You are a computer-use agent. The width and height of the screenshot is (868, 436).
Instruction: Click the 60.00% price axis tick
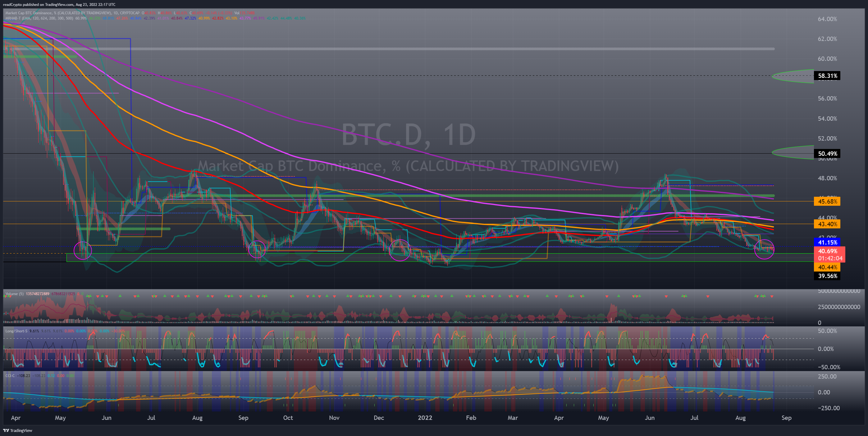(x=827, y=59)
